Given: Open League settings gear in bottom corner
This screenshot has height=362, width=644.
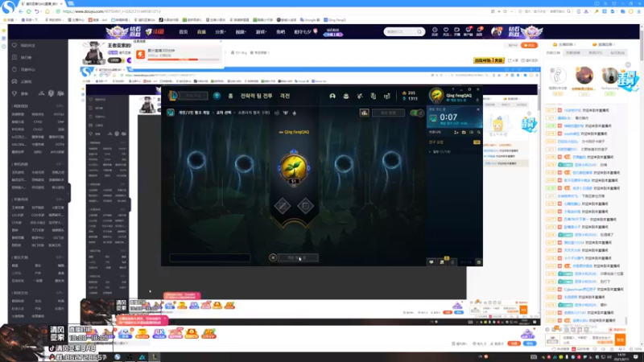Looking at the screenshot, I should 478,262.
